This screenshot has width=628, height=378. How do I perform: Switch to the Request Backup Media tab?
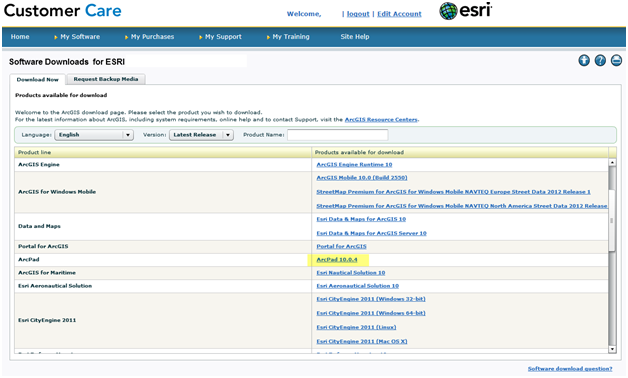tap(106, 79)
